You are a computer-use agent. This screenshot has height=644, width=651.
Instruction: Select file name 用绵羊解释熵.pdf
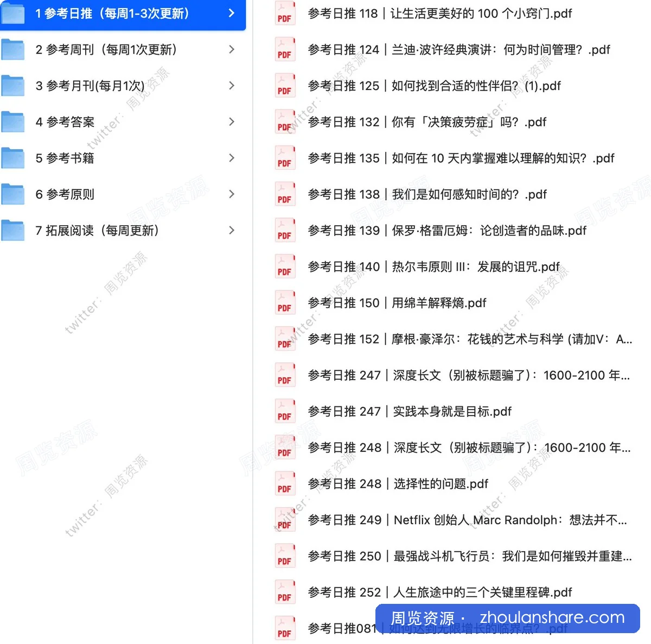[x=439, y=303]
